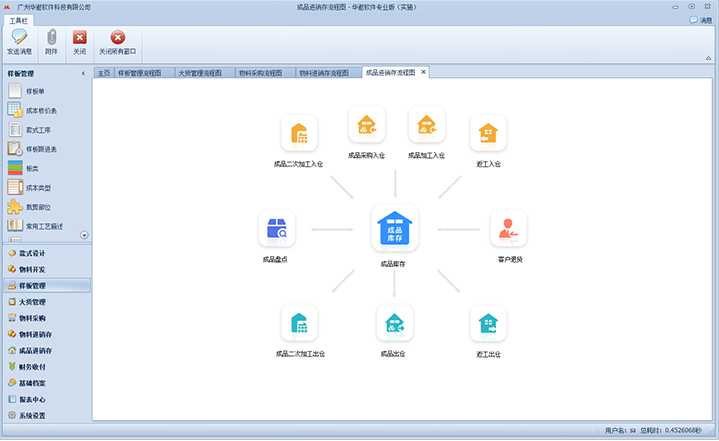Open the 返工出仓 flow icon

coord(488,323)
